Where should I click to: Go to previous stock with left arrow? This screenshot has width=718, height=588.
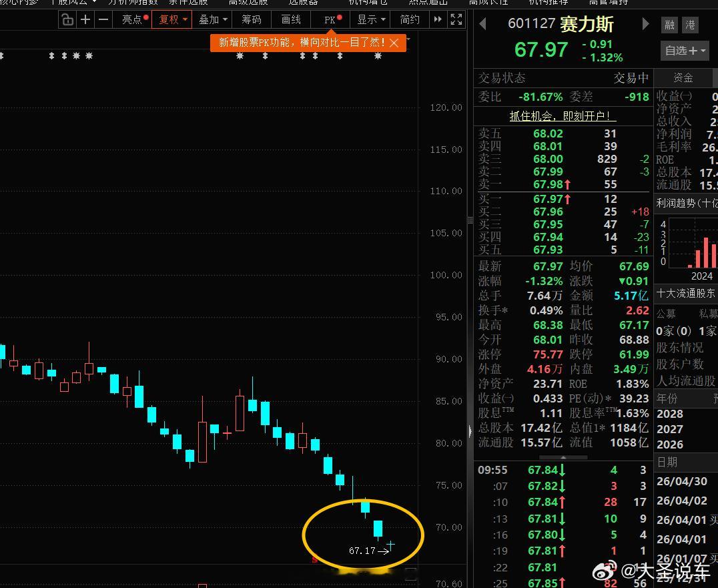point(482,24)
